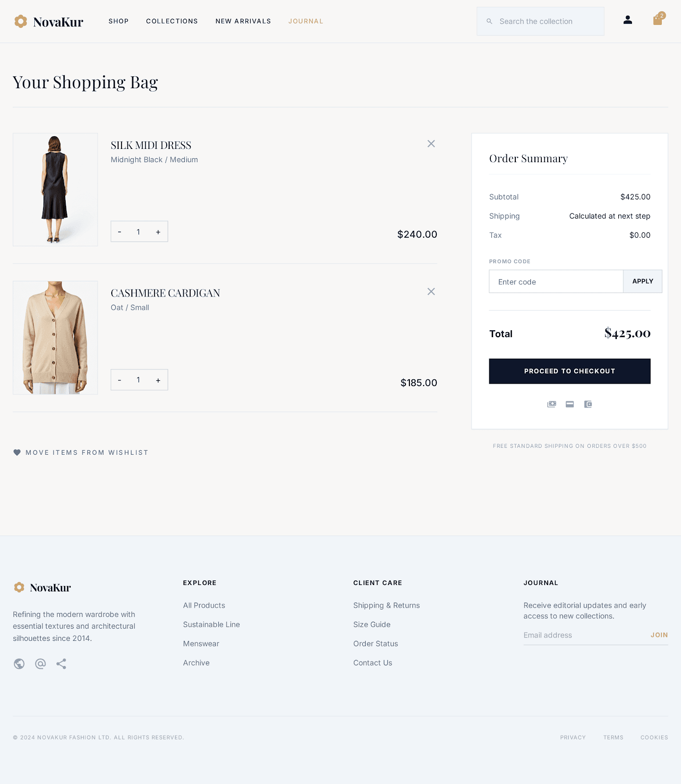The image size is (681, 784).
Task: Open the shopping bag icon in header
Action: tap(658, 20)
